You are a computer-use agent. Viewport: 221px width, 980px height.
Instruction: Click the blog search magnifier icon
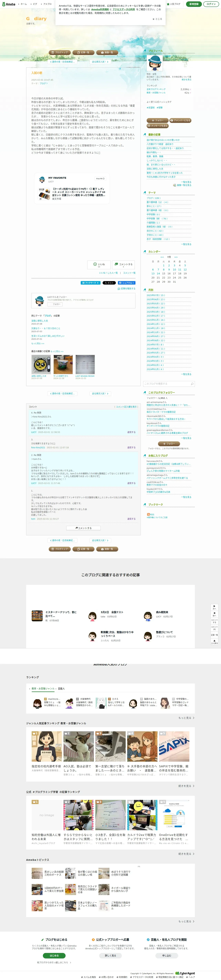click(x=192, y=384)
